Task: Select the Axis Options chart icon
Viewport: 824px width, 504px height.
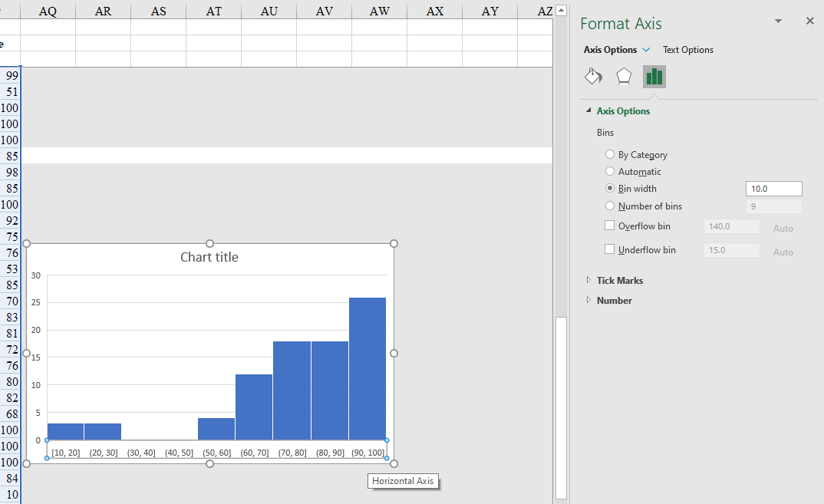Action: tap(654, 76)
